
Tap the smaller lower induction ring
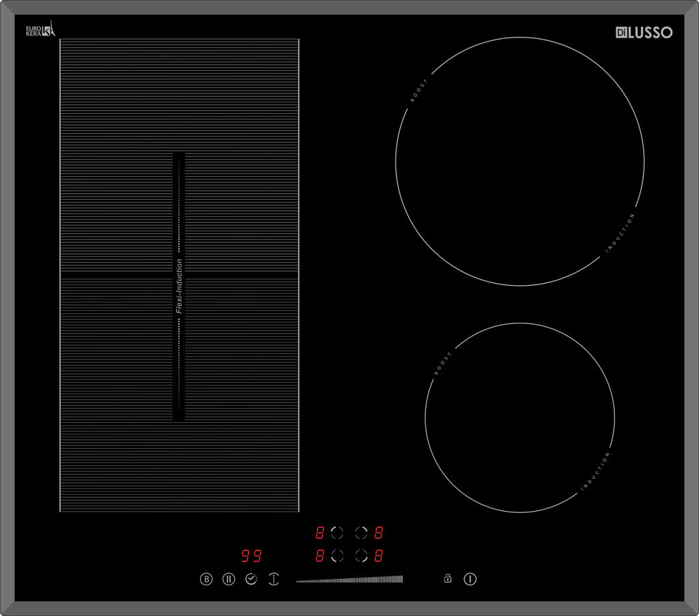[519, 417]
